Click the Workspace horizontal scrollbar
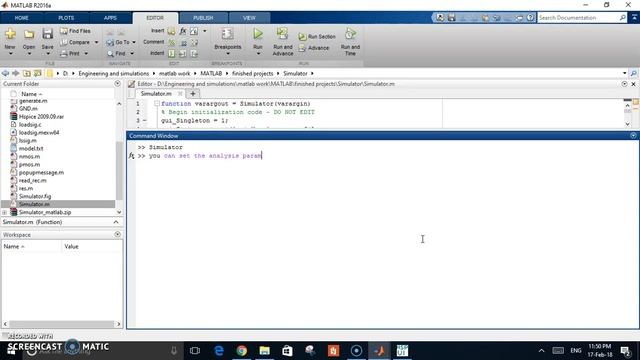The height and width of the screenshot is (360, 640). (61, 324)
